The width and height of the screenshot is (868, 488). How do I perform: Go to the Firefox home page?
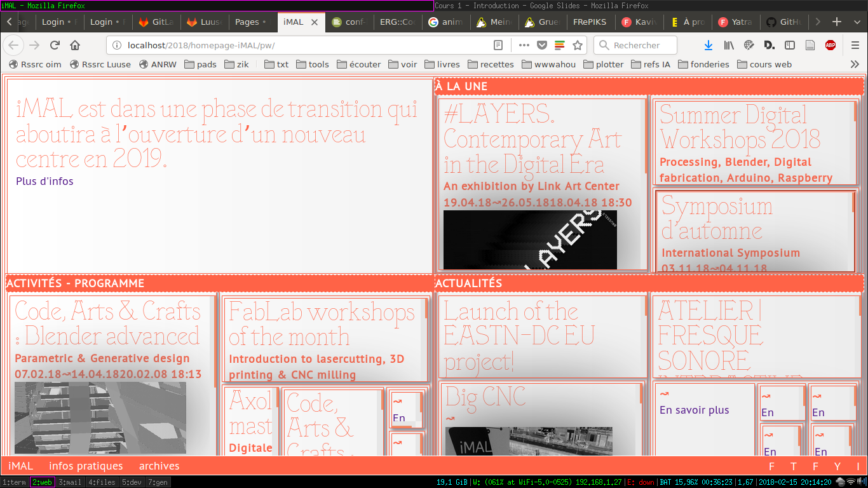[75, 45]
